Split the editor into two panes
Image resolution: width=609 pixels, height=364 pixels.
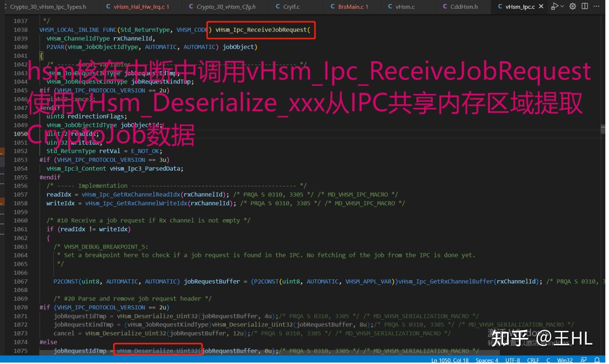pos(584,6)
